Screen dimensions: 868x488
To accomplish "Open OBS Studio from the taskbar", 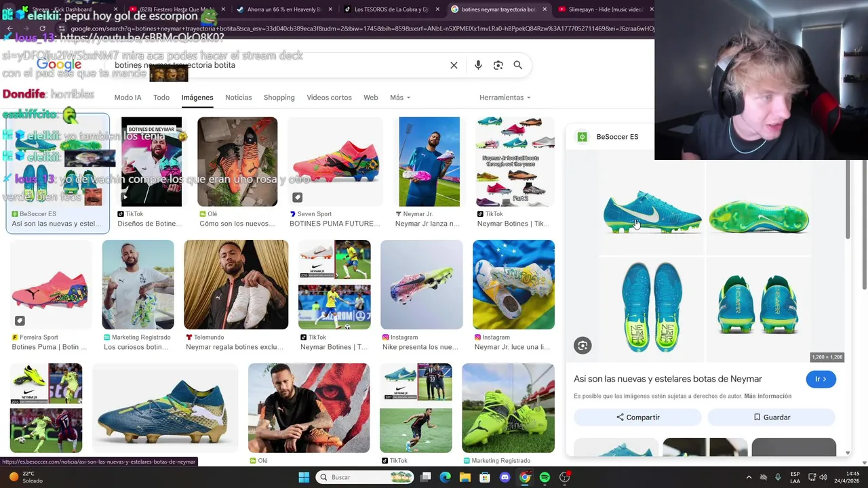I will pos(564,477).
